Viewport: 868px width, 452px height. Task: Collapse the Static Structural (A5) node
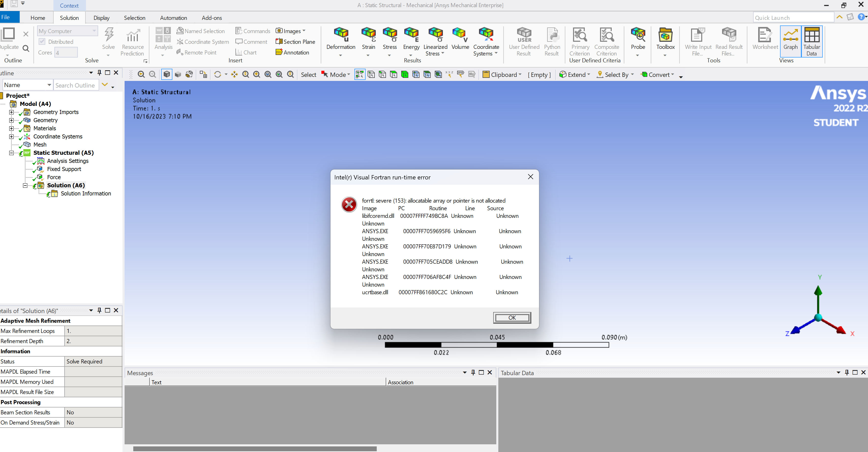11,153
